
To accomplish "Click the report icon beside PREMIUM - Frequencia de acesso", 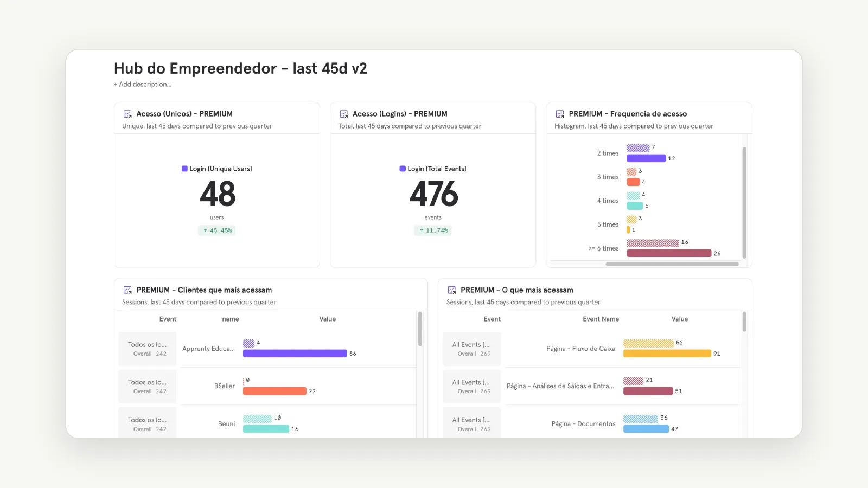I will (x=559, y=114).
